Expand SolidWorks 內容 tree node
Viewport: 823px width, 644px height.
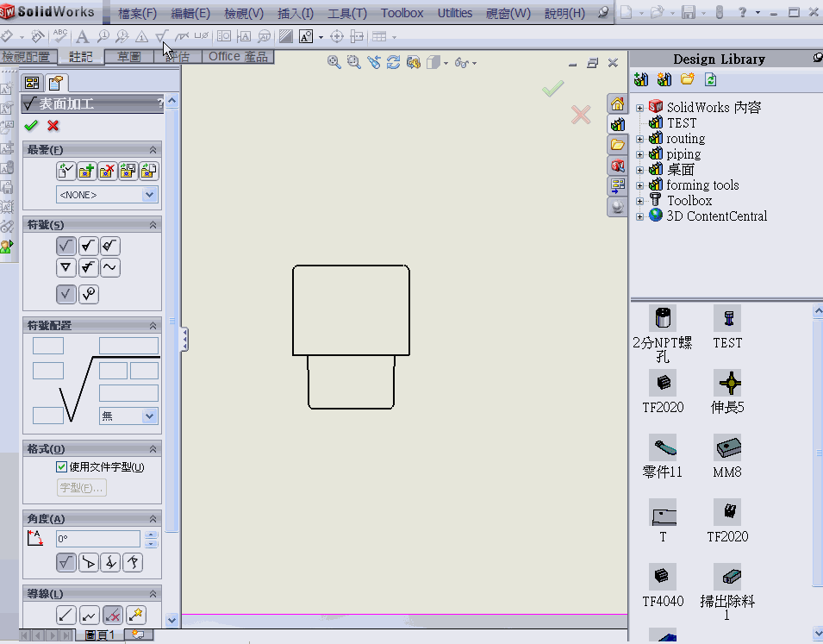point(639,108)
